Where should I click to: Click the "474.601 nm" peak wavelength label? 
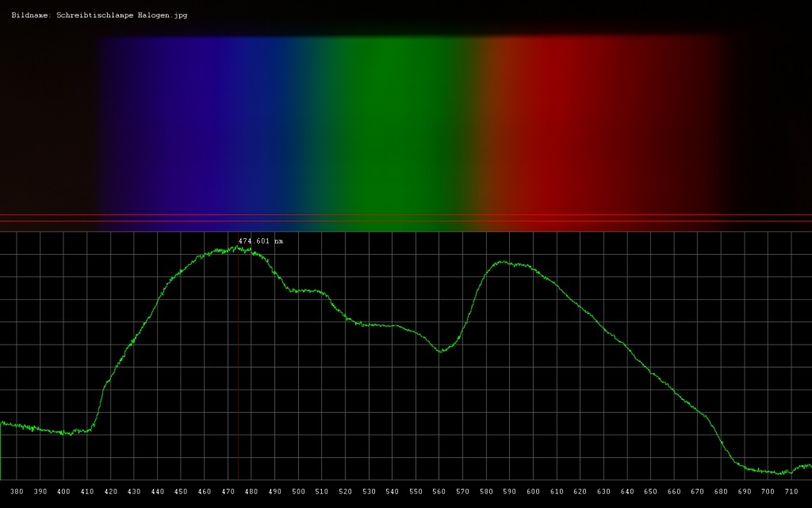point(261,241)
